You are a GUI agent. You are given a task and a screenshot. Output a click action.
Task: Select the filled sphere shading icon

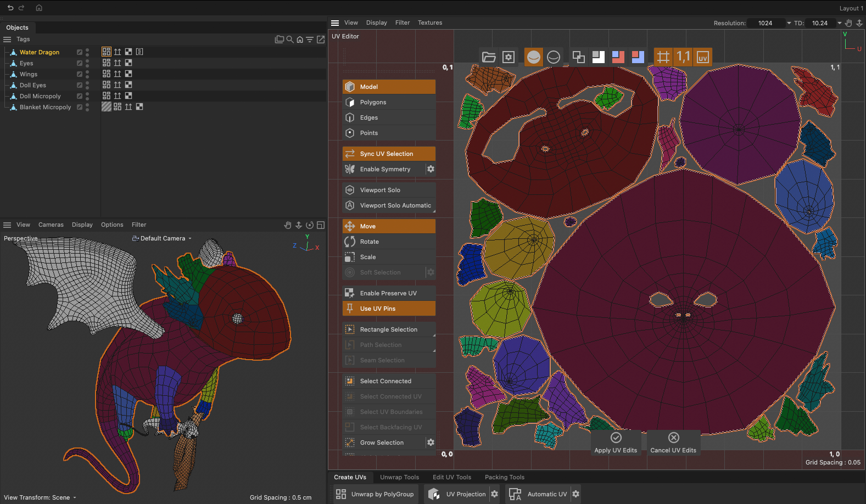click(x=533, y=57)
